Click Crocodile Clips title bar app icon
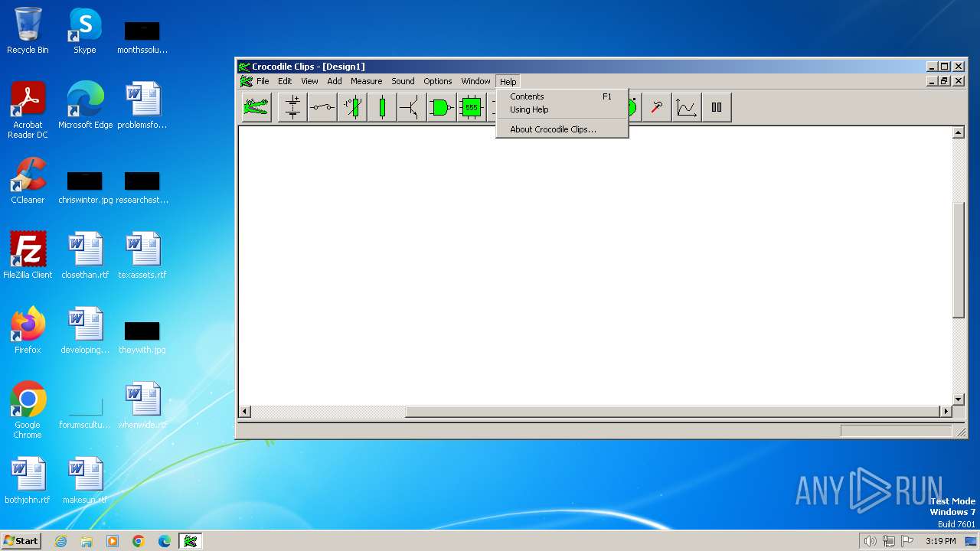The image size is (980, 551). [x=244, y=67]
